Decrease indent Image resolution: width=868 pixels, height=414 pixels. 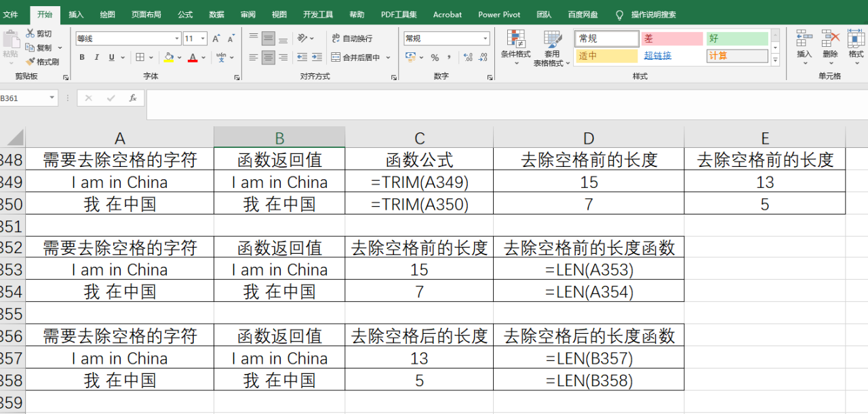pos(302,58)
